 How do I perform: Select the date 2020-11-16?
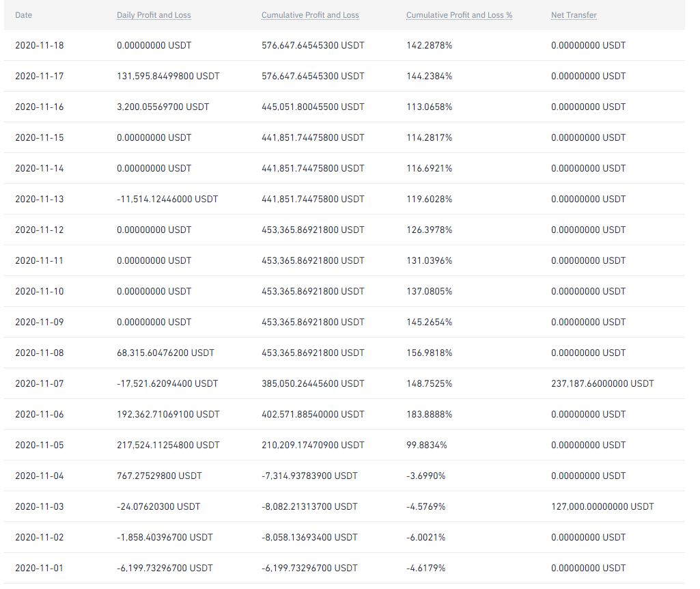click(40, 107)
